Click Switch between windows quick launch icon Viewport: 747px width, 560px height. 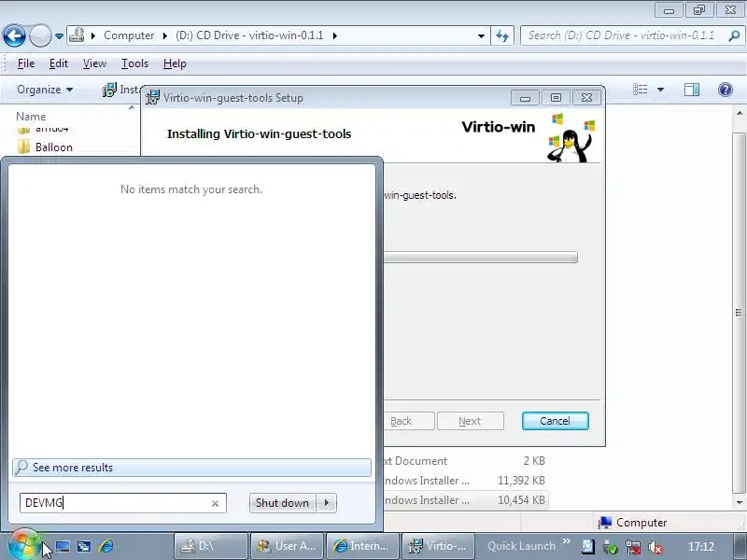click(84, 546)
